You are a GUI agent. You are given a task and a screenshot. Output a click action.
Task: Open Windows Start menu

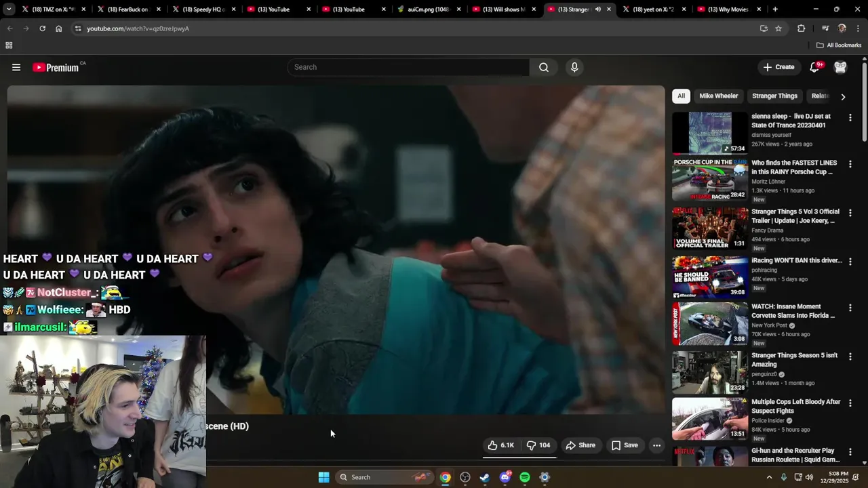click(x=323, y=477)
